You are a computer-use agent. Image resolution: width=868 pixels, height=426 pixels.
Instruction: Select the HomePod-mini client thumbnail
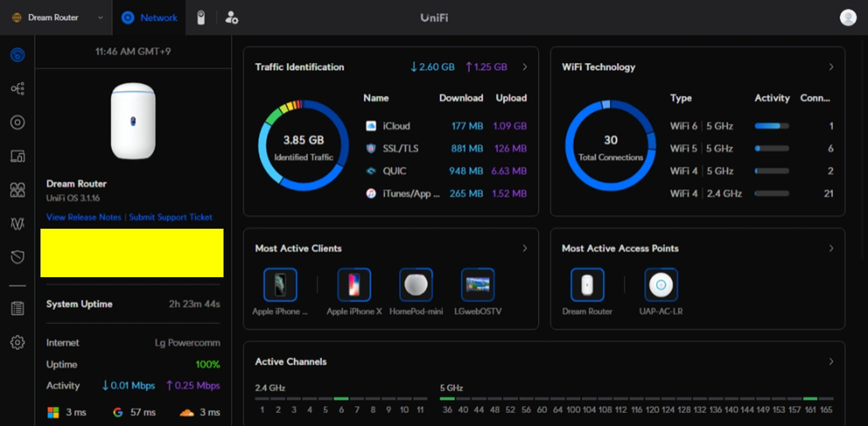pyautogui.click(x=416, y=285)
